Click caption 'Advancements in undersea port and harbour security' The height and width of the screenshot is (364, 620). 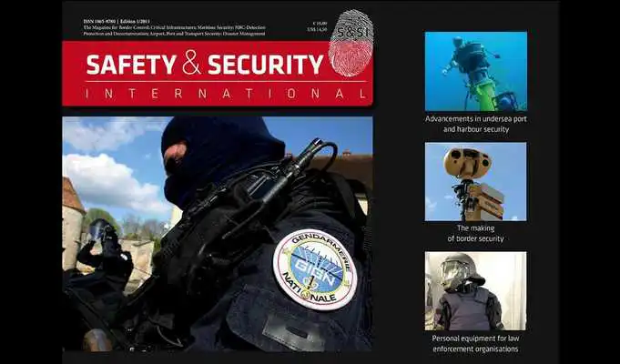click(x=475, y=124)
